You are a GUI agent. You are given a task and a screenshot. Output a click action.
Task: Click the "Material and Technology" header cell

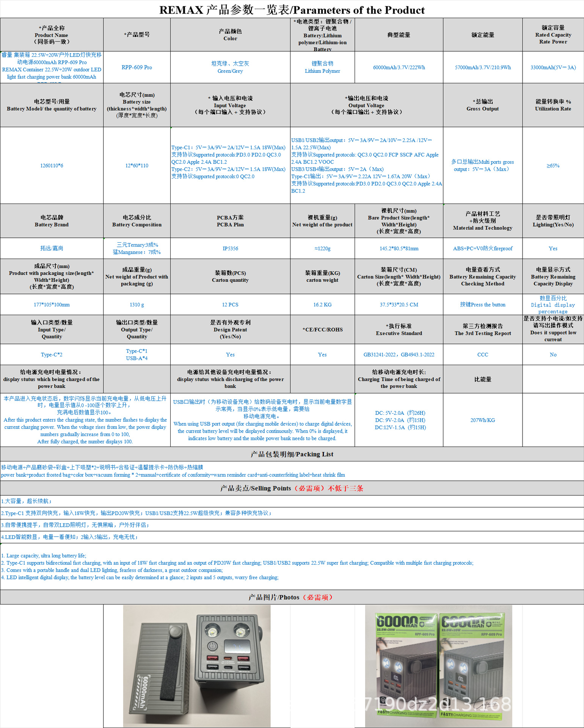(483, 221)
